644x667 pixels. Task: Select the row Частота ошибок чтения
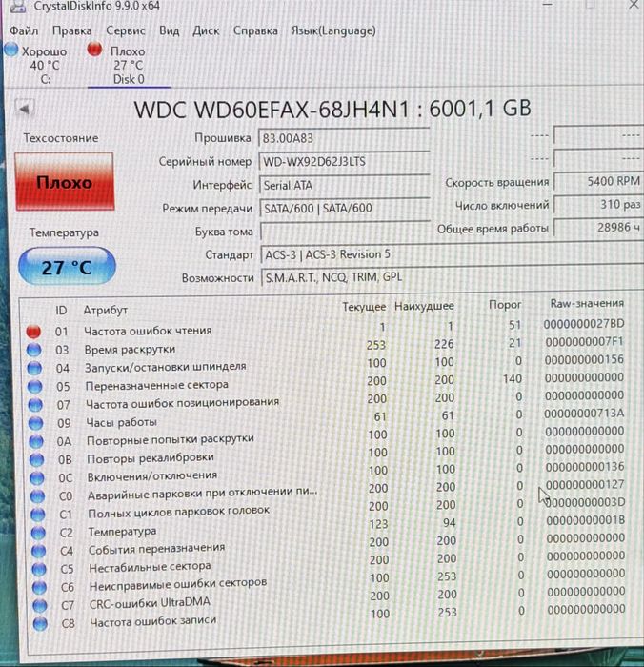326,329
